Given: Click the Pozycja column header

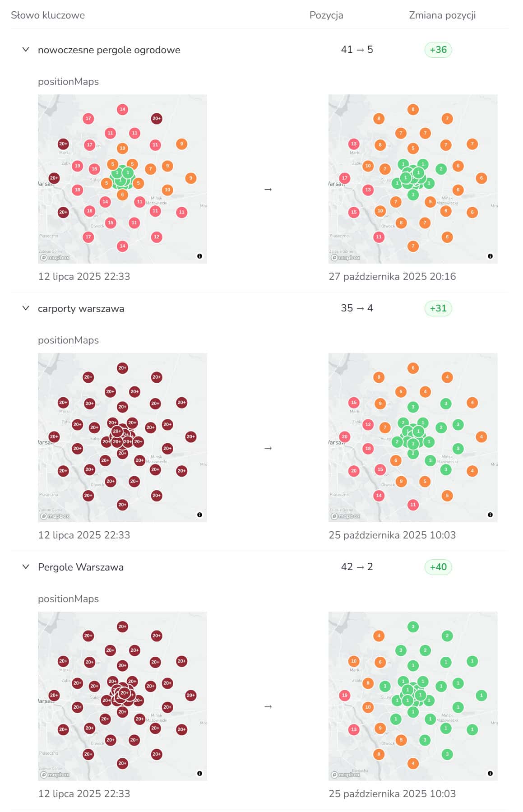Looking at the screenshot, I should click(x=326, y=15).
